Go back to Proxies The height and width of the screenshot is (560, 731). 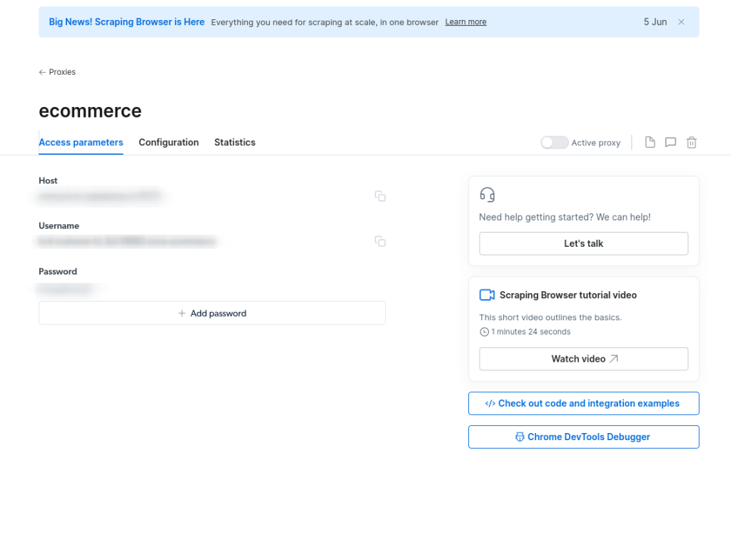[x=57, y=72]
